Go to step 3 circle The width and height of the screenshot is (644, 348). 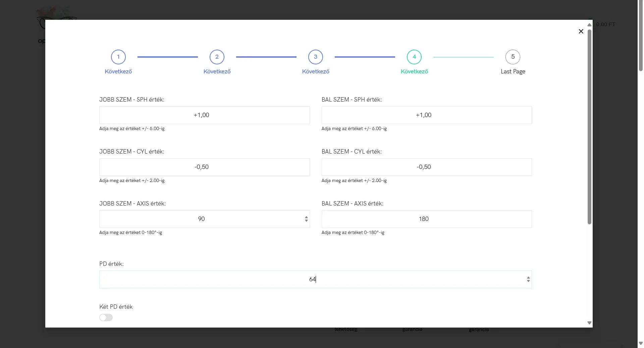point(315,57)
